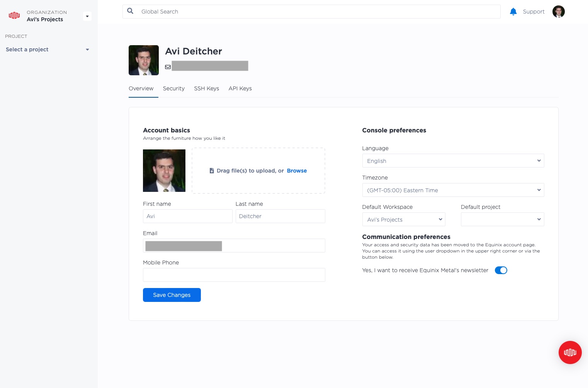Open the organization switcher dropdown arrow
Viewport: 588px width, 388px height.
click(87, 16)
